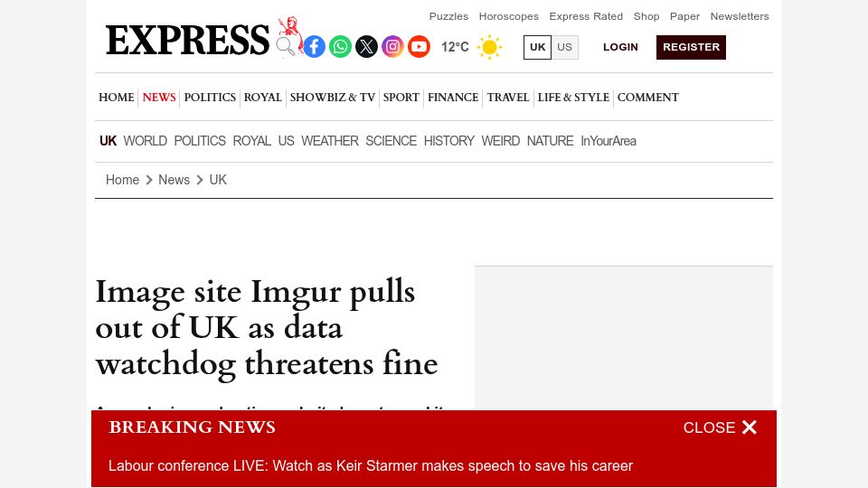Click the LOGIN link
Image resolution: width=868 pixels, height=488 pixels.
620,47
